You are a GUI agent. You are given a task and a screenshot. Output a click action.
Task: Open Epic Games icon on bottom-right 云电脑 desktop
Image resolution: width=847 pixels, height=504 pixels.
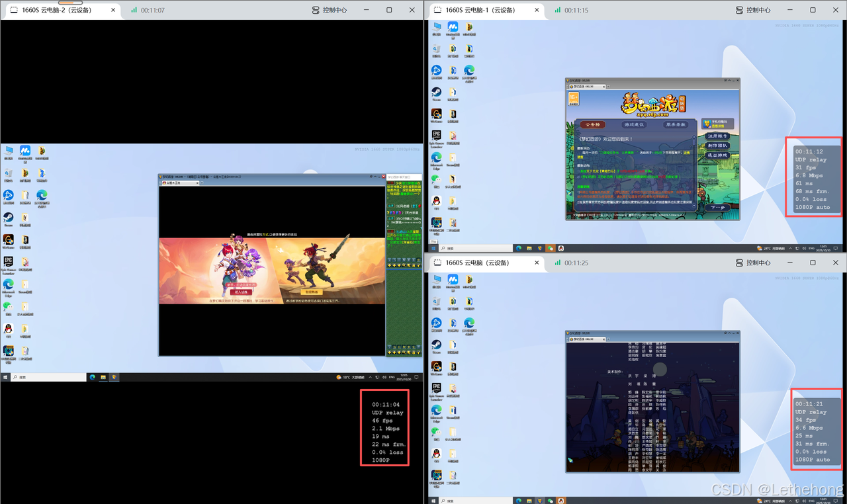437,390
